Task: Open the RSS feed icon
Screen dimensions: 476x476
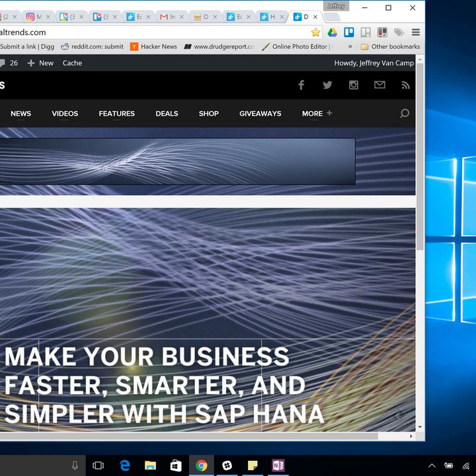Action: click(405, 85)
